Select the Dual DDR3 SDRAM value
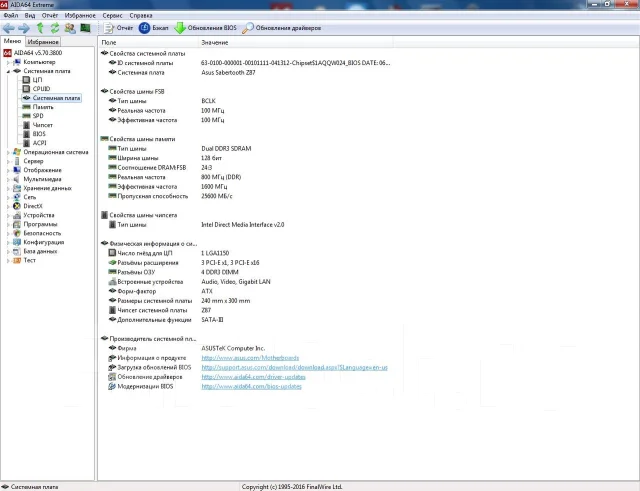This screenshot has height=491, width=640. pyautogui.click(x=226, y=149)
